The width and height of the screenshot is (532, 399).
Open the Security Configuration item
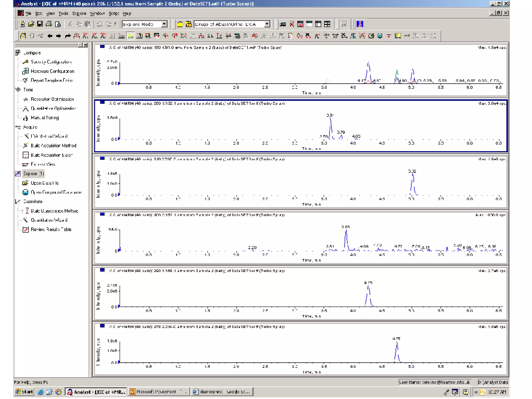pyautogui.click(x=51, y=62)
